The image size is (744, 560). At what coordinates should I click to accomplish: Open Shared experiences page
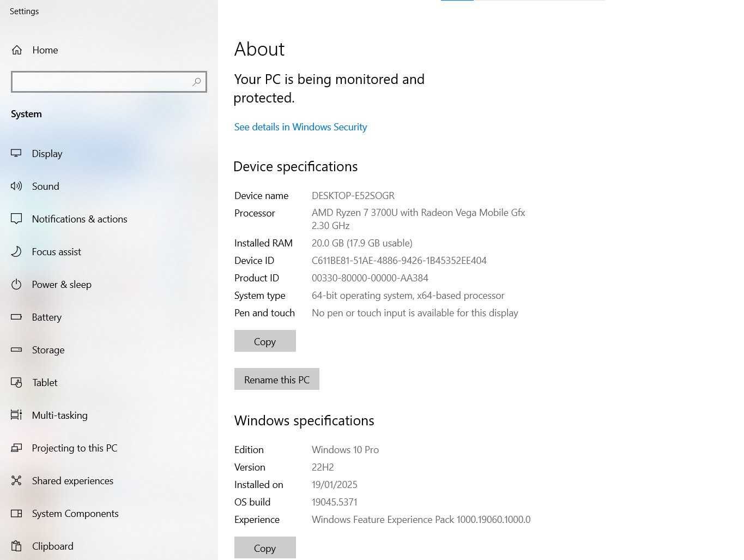tap(109, 480)
